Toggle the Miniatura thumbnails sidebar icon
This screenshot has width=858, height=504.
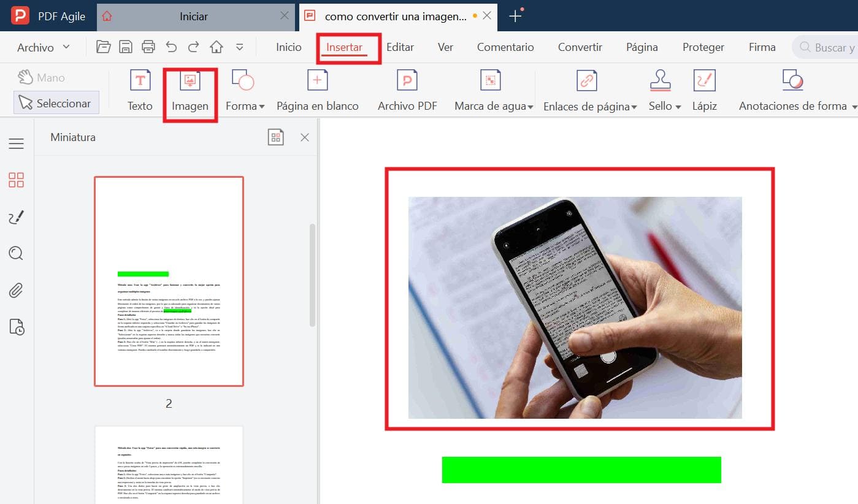pos(17,180)
